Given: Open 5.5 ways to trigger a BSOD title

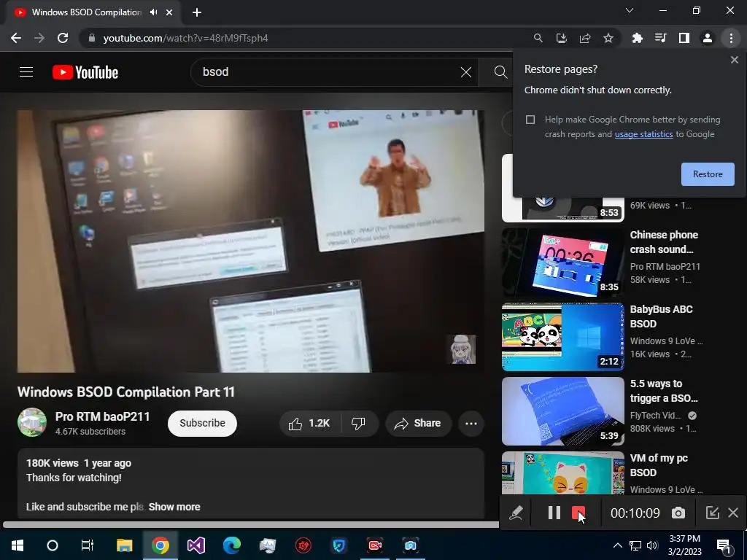Looking at the screenshot, I should pos(664,391).
